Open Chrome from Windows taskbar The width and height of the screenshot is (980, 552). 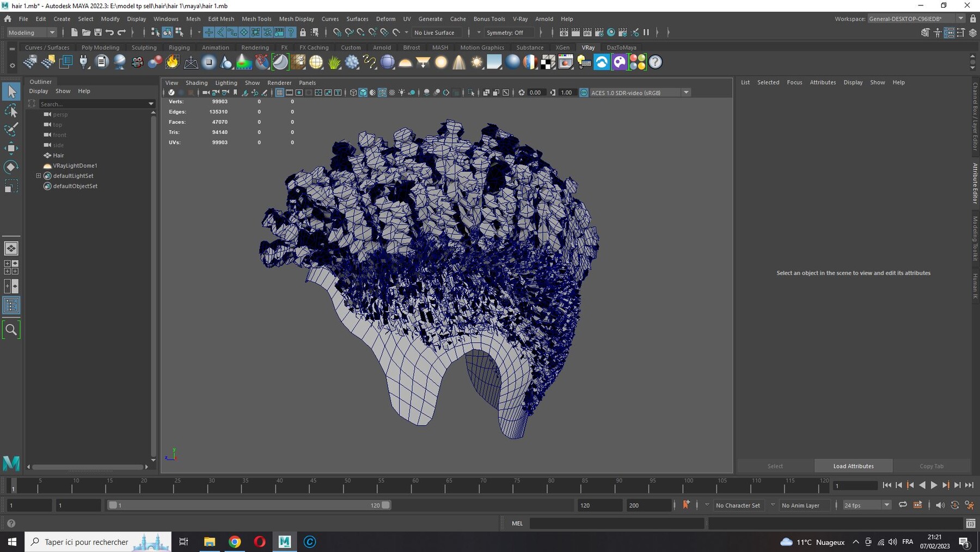[x=235, y=542]
